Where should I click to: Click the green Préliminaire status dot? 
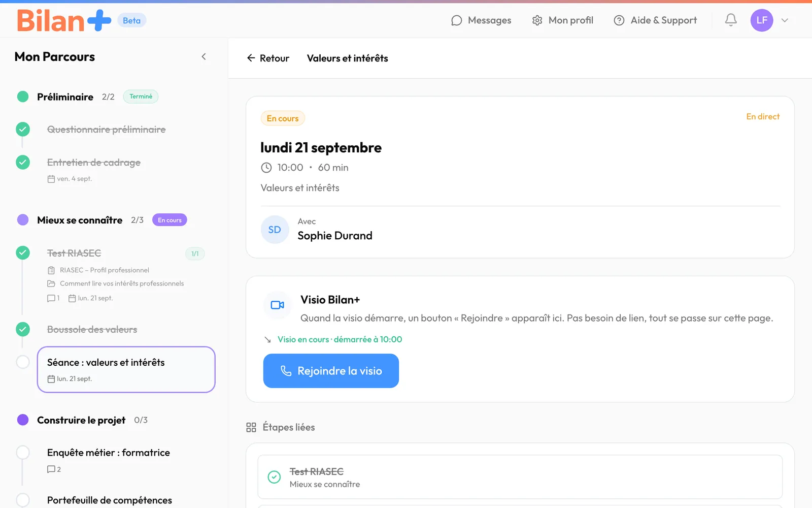point(23,97)
